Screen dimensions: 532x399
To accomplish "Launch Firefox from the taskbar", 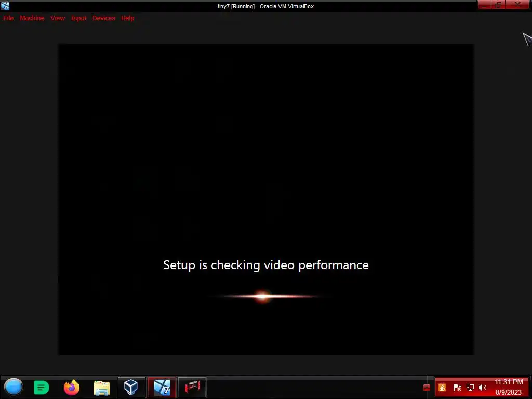I will [72, 388].
